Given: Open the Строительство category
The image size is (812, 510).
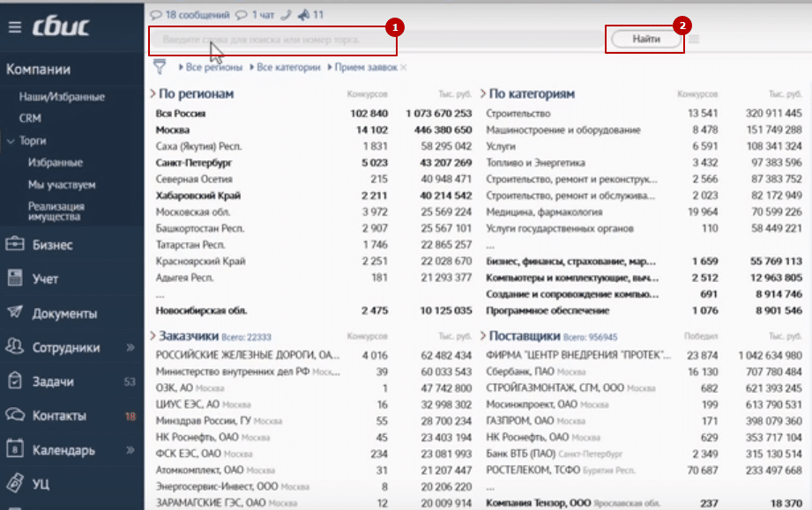Looking at the screenshot, I should pos(518,114).
